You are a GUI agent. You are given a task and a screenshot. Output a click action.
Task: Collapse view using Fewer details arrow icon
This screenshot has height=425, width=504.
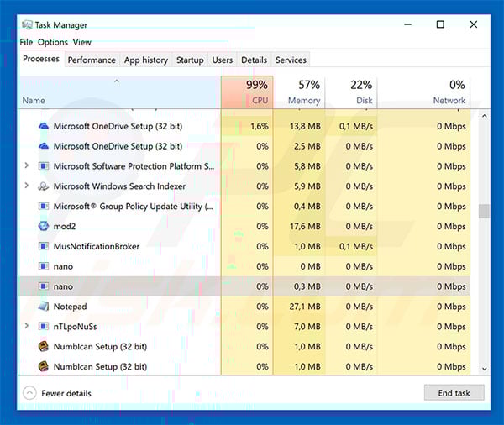click(x=29, y=393)
